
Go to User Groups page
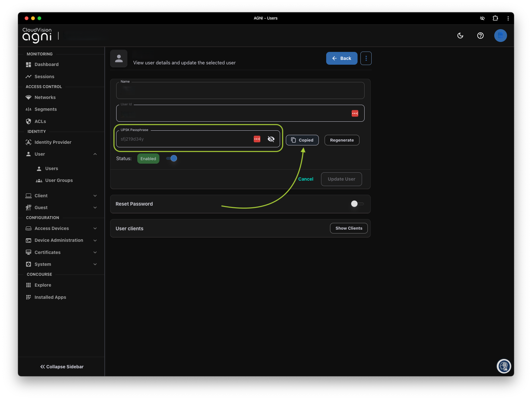point(59,180)
